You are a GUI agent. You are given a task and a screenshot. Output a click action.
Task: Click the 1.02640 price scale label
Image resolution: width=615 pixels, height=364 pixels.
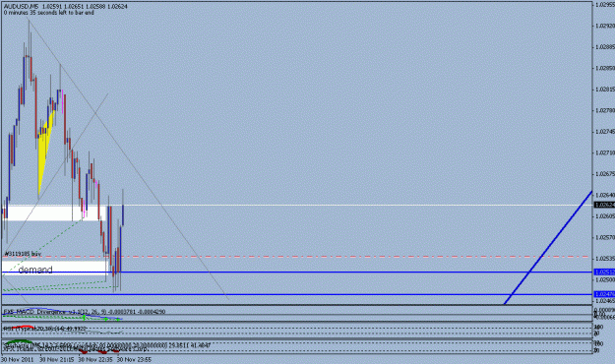click(x=605, y=195)
